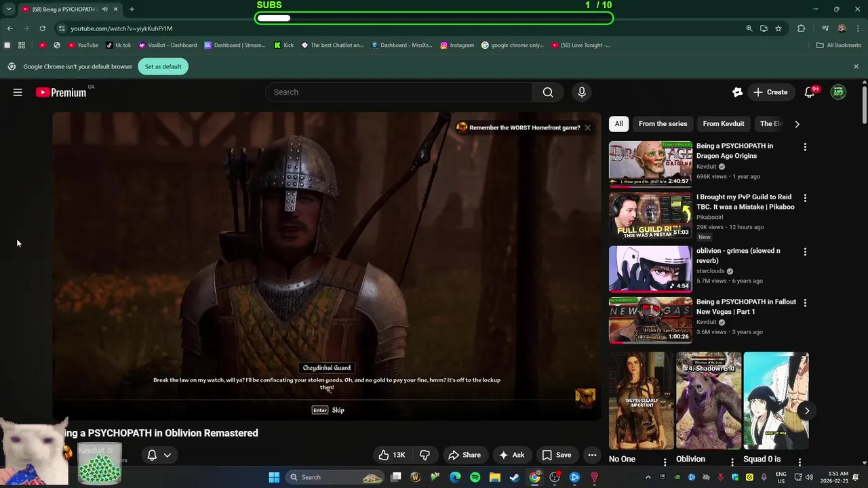Launch Microsoft Edge from the taskbar
Screen dimensions: 868x488
point(455,477)
